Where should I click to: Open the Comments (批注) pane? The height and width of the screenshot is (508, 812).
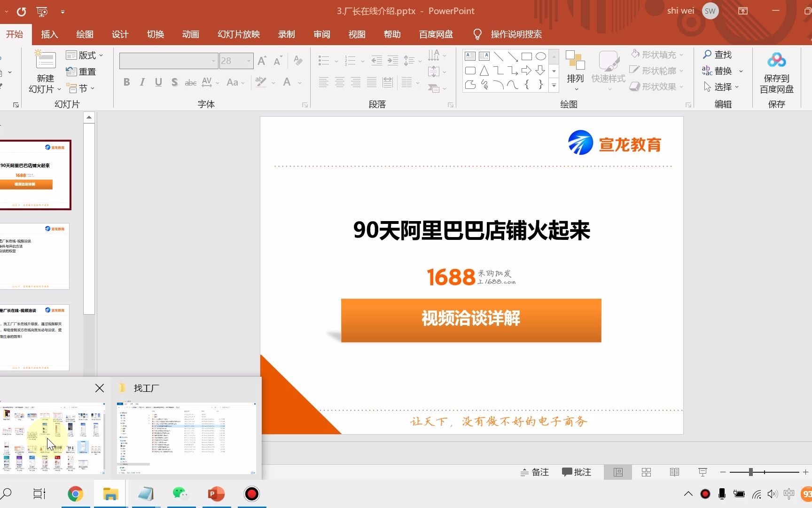click(577, 472)
